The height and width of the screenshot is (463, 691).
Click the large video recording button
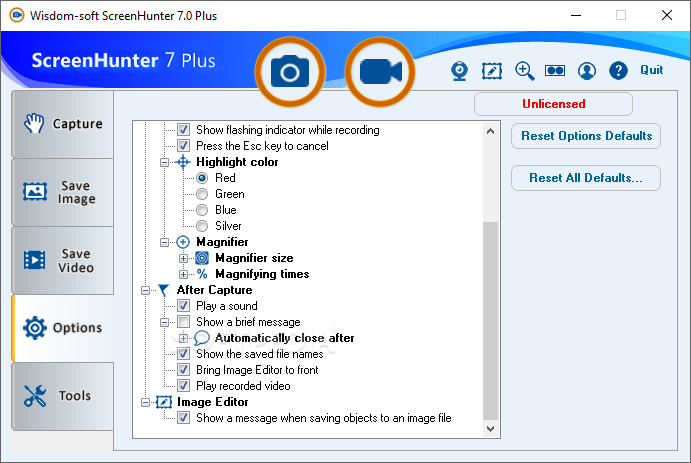point(380,72)
